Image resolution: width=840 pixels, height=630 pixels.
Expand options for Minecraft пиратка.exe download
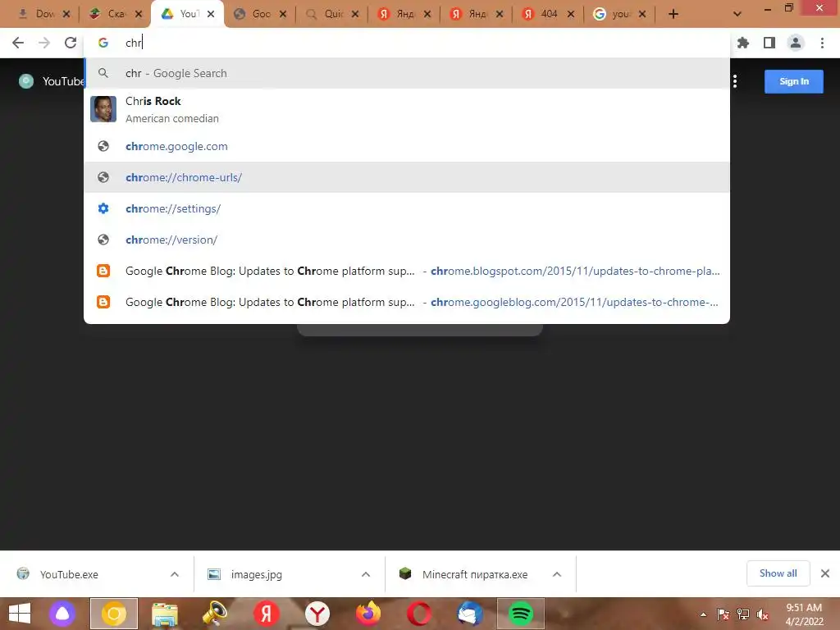coord(557,574)
